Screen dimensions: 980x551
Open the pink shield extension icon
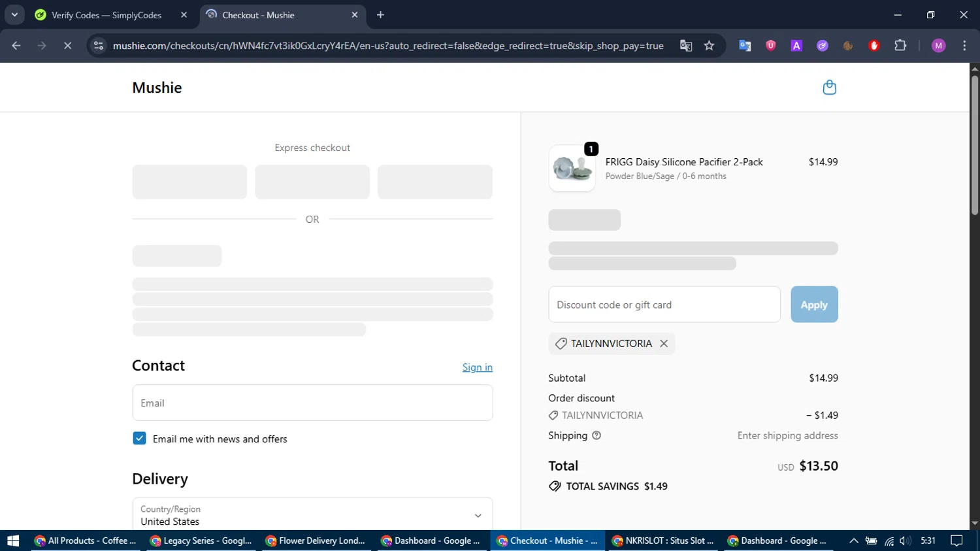point(771,46)
